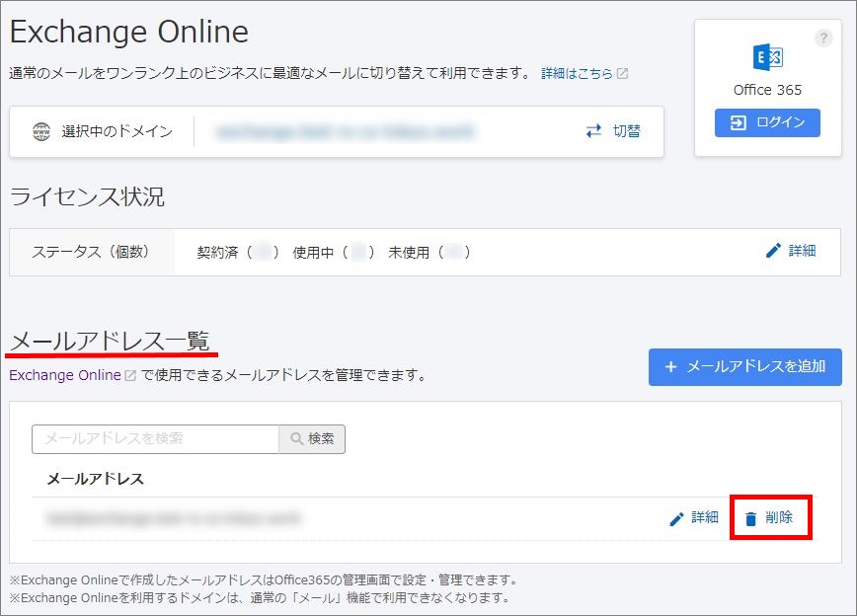The width and height of the screenshot is (857, 616).
Task: Click the ライセンス状況 heading
Action: tap(87, 196)
